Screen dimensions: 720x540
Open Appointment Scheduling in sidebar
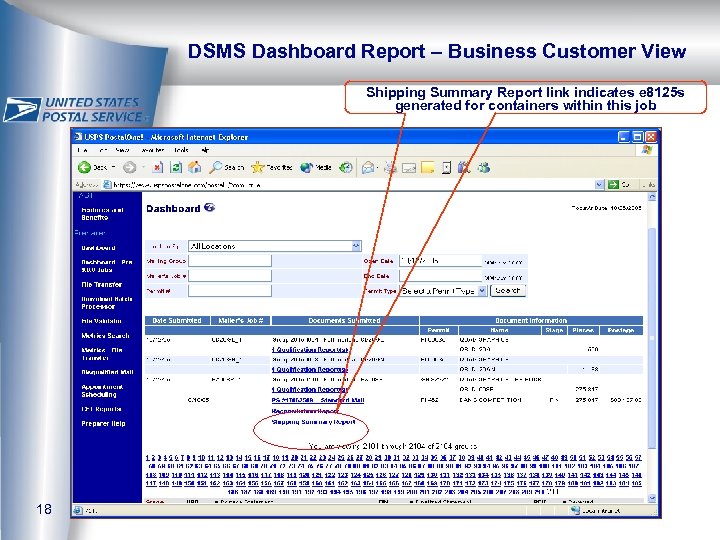click(x=102, y=391)
